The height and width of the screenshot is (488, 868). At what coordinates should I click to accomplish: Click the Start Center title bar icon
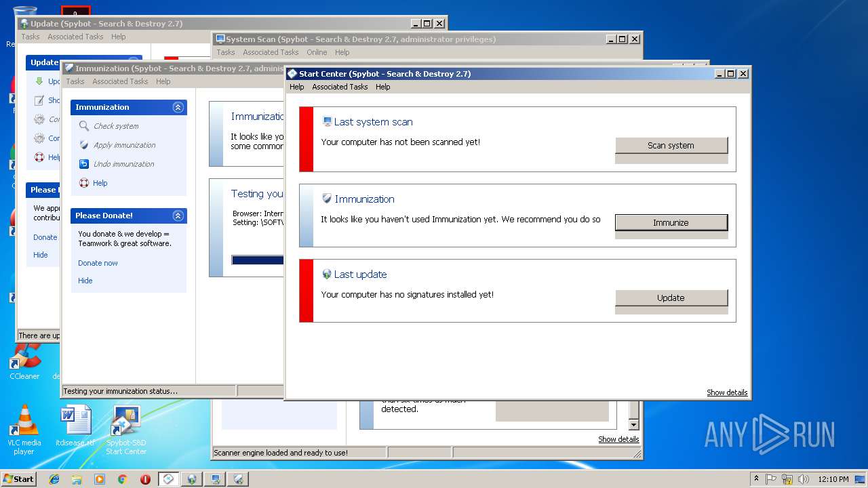292,74
